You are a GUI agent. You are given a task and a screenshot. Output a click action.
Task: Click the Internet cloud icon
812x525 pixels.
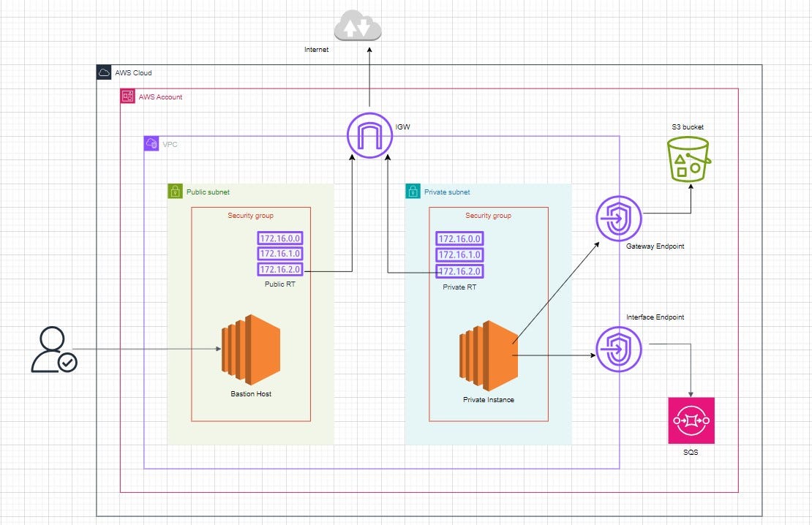click(x=357, y=26)
